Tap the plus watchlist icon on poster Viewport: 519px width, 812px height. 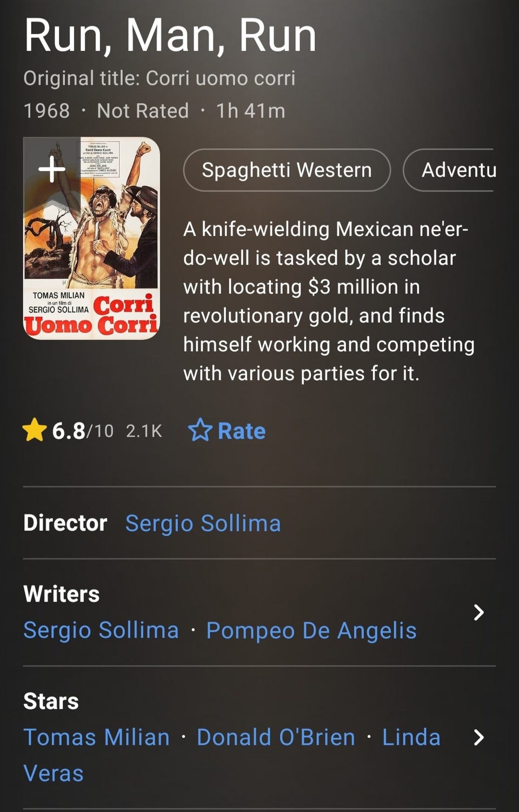coord(52,169)
